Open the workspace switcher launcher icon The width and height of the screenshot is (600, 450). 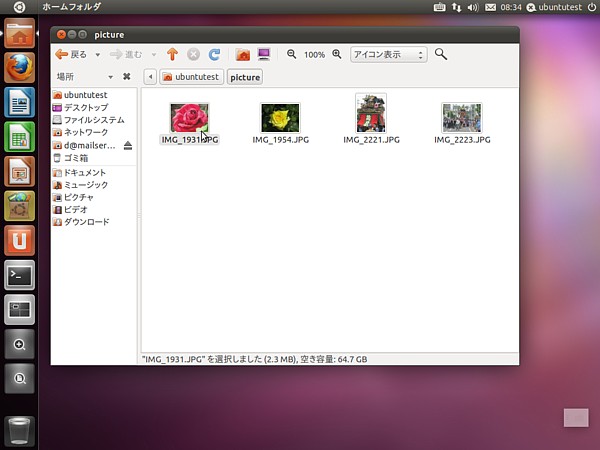[20, 310]
